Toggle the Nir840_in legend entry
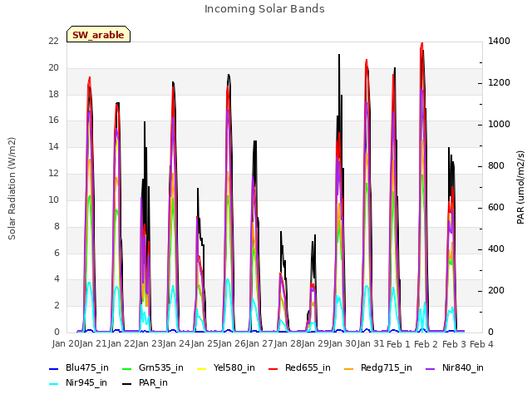Viewport: 532px width, 399px height. pyautogui.click(x=455, y=367)
